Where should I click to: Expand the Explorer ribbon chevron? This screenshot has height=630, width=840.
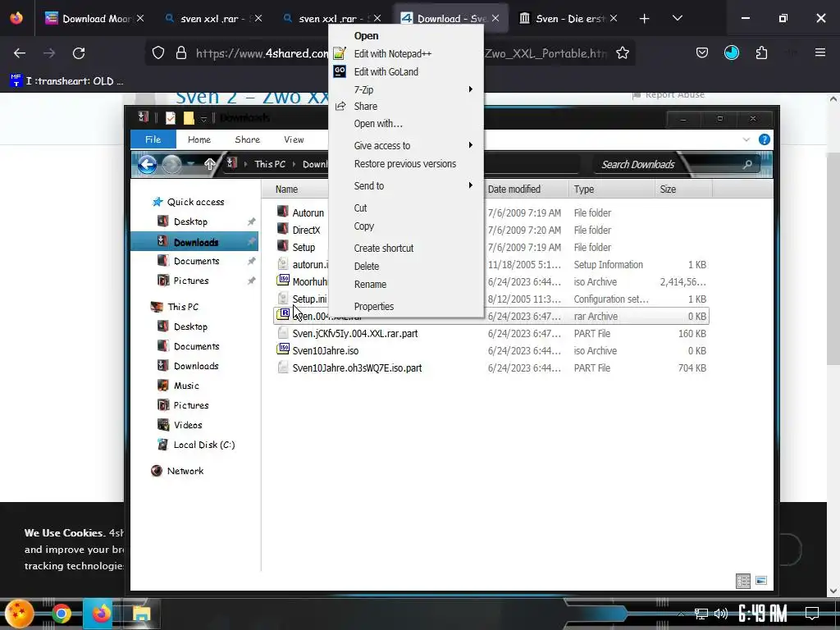pos(746,139)
